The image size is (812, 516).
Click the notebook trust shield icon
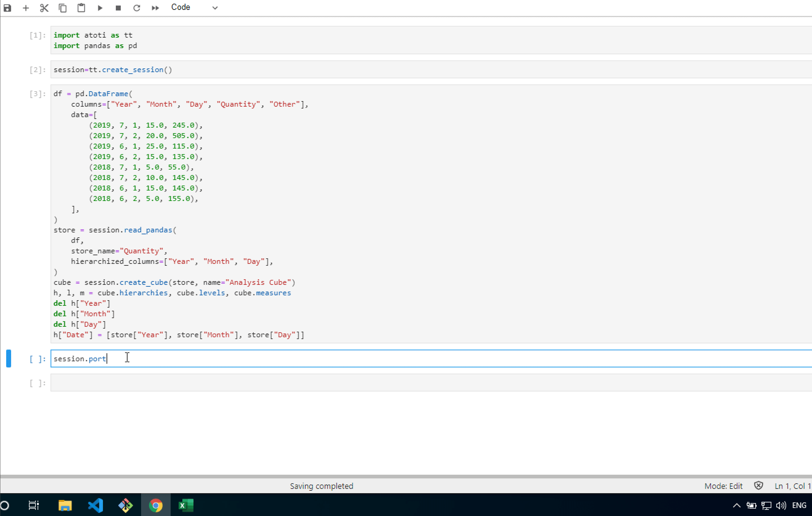pyautogui.click(x=758, y=485)
